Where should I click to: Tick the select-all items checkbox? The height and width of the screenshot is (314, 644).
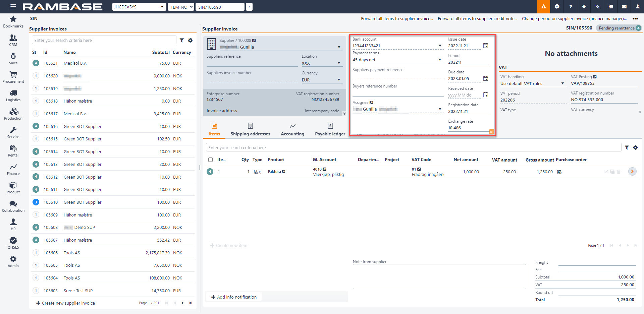tap(210, 160)
